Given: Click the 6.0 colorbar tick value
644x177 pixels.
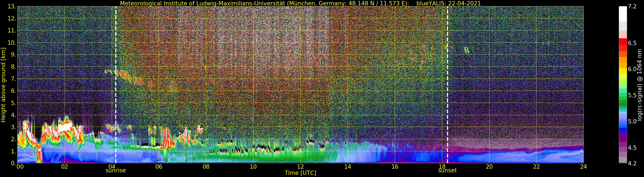Looking at the screenshot, I should click(632, 69).
